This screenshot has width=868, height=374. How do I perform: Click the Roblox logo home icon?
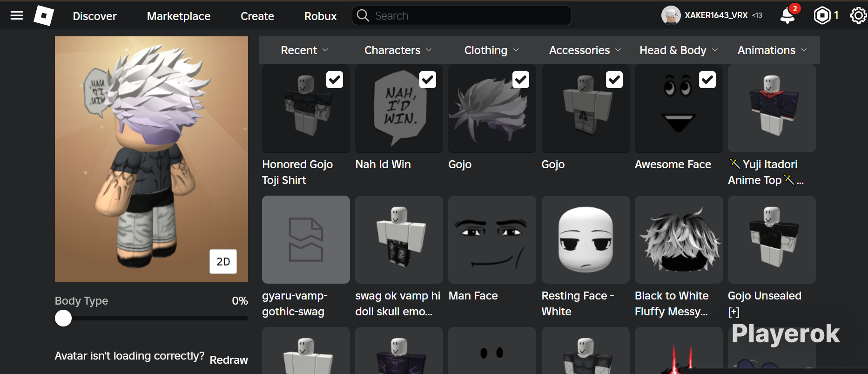tap(44, 16)
